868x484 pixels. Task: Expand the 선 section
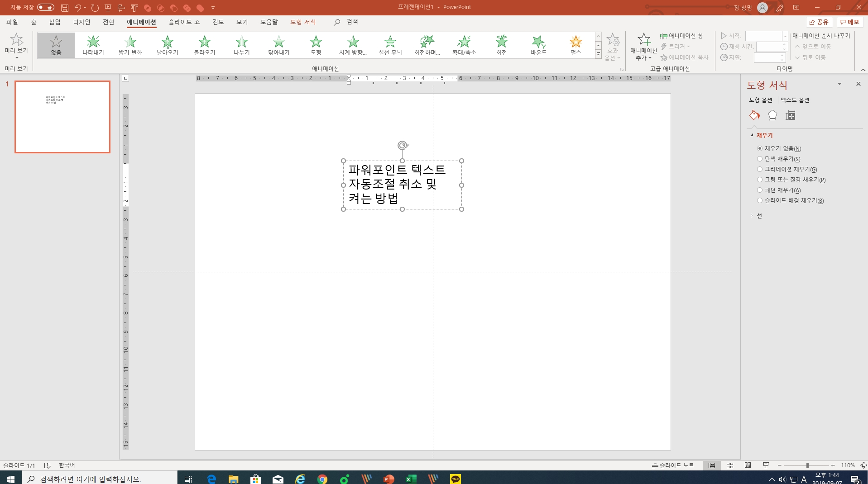(x=752, y=216)
